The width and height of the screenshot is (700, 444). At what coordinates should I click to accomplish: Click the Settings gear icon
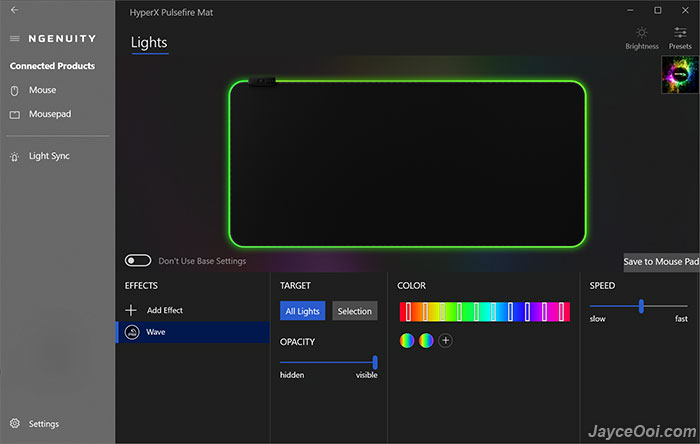pos(15,423)
